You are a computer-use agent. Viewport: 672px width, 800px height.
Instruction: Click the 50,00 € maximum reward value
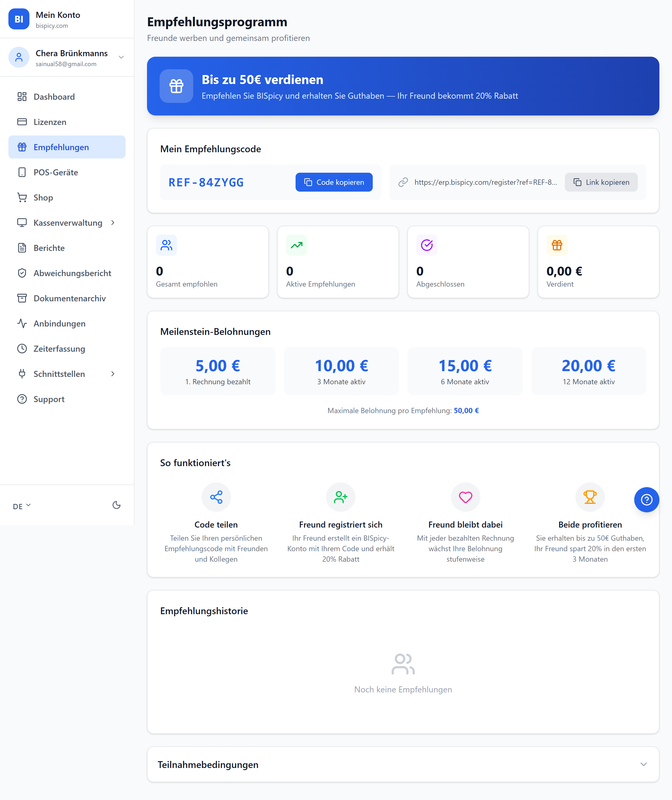(466, 410)
